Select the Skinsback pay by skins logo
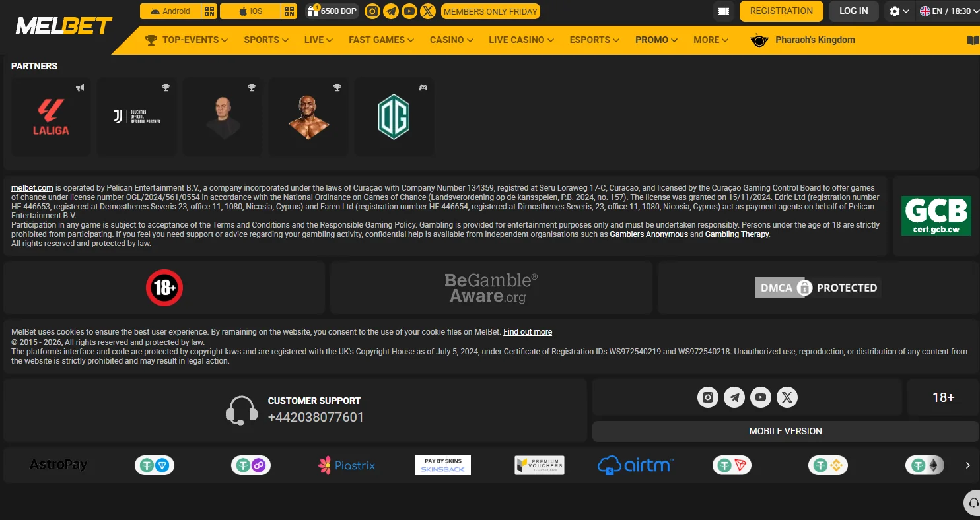The width and height of the screenshot is (980, 520). click(443, 465)
